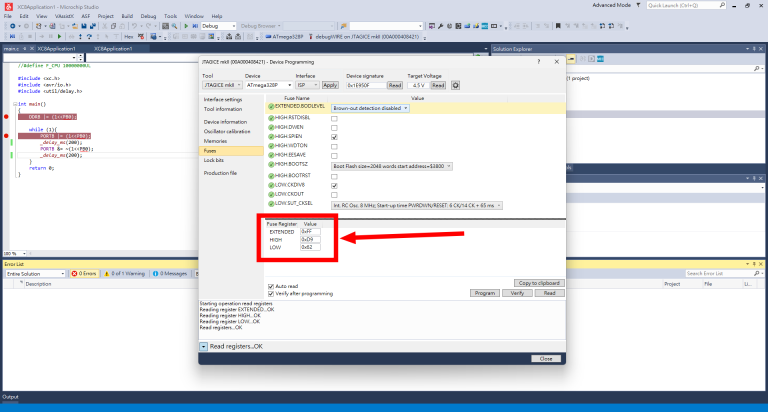Open the gear settings icon beside Target Voltage

[456, 85]
